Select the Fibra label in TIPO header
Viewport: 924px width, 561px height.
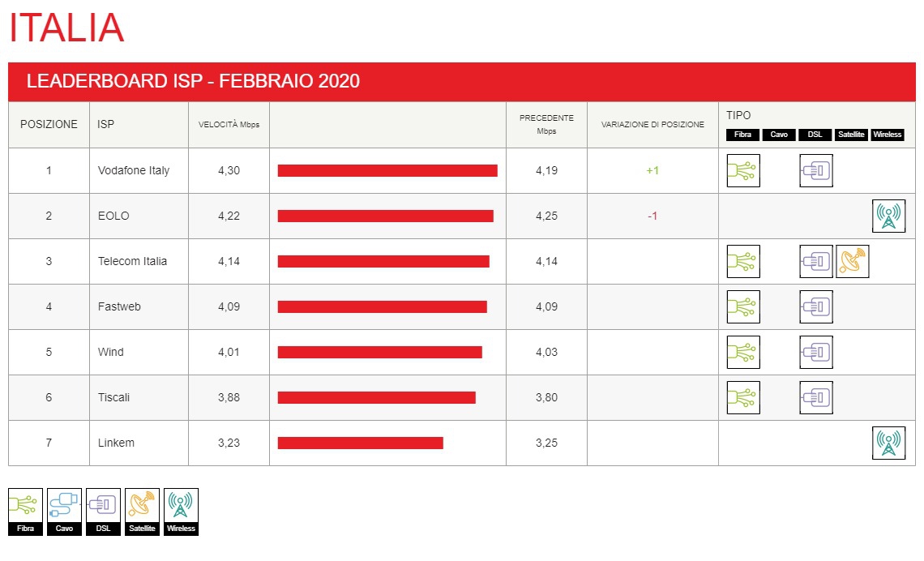(742, 135)
